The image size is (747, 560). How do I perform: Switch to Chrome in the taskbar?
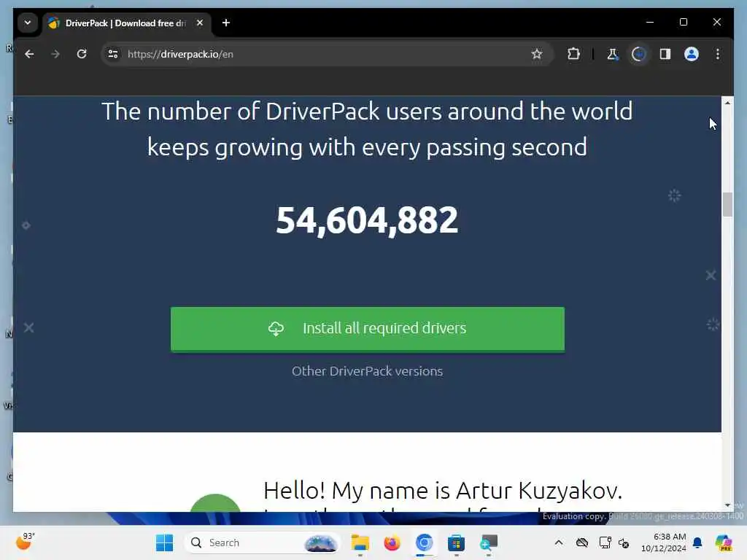coord(424,542)
